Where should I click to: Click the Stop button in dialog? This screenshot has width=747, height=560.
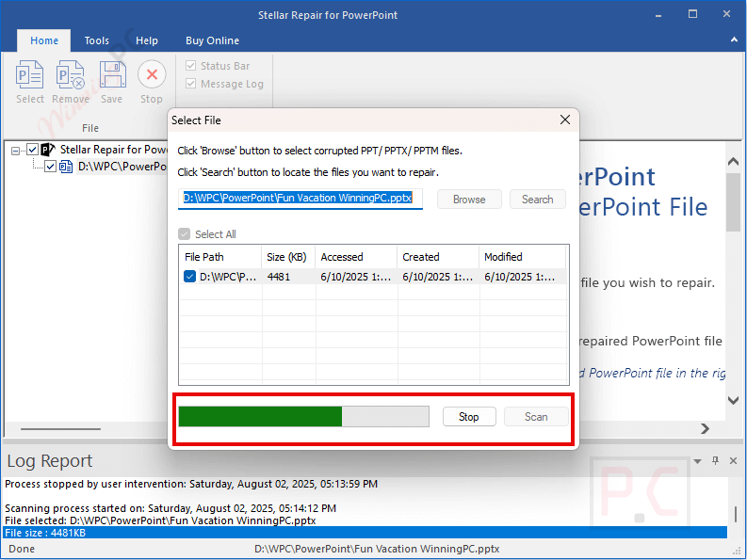point(469,417)
